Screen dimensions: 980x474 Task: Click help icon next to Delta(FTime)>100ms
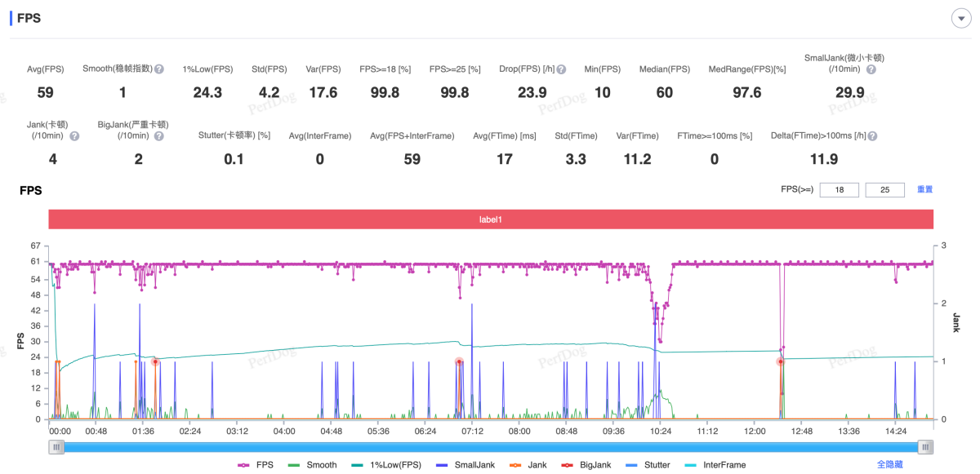coord(872,136)
